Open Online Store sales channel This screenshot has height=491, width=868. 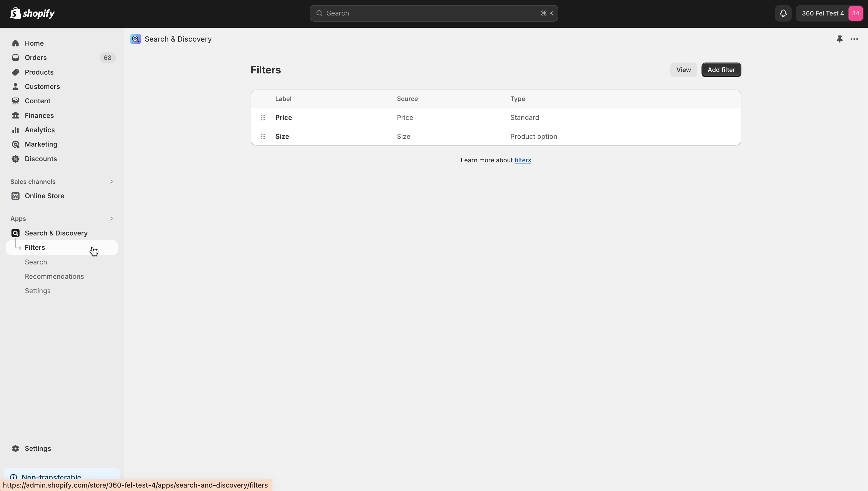(62, 196)
